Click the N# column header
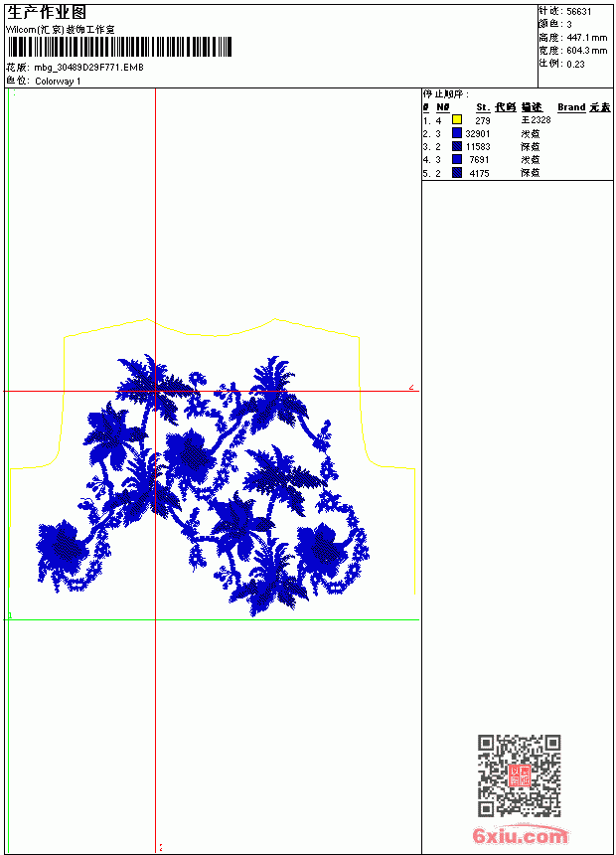This screenshot has height=855, width=616. coord(443,107)
